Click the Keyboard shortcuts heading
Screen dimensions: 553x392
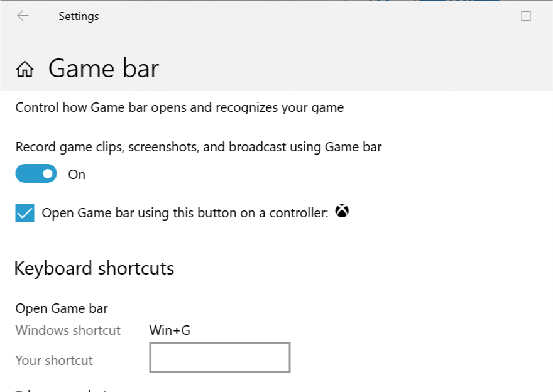click(94, 268)
